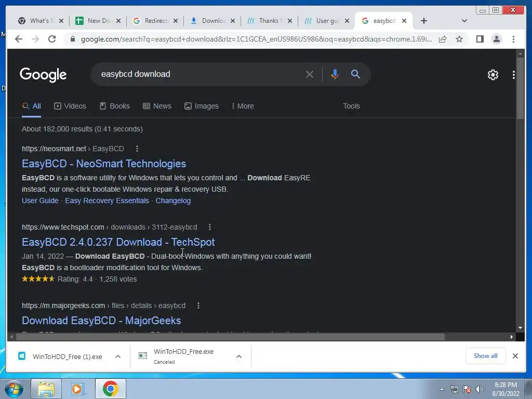The height and width of the screenshot is (399, 532).
Task: Open options for techspot.com result
Action: (210, 227)
